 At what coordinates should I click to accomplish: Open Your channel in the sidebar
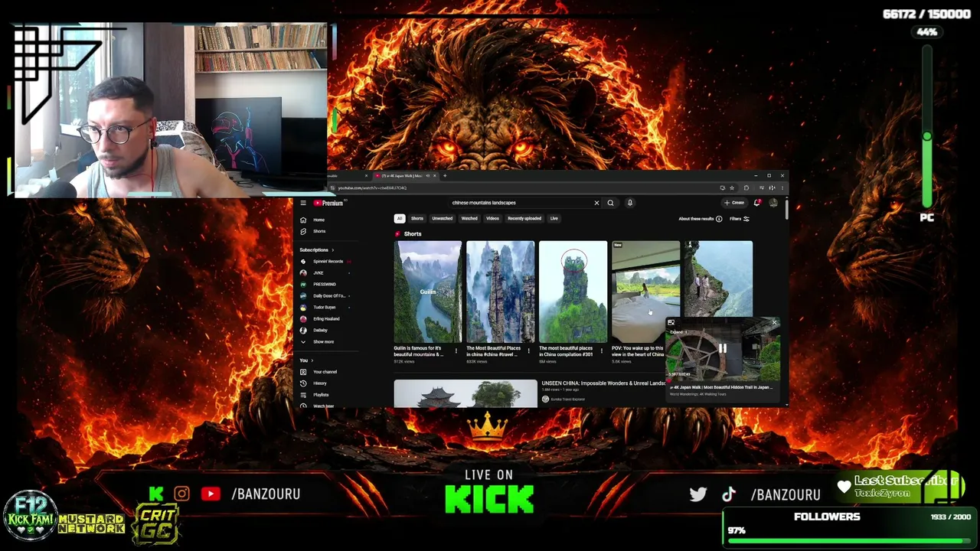point(325,372)
